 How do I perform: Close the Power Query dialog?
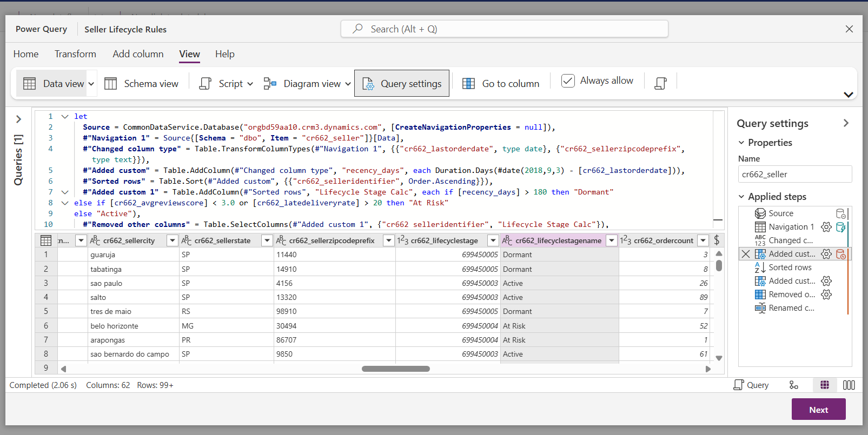click(849, 29)
